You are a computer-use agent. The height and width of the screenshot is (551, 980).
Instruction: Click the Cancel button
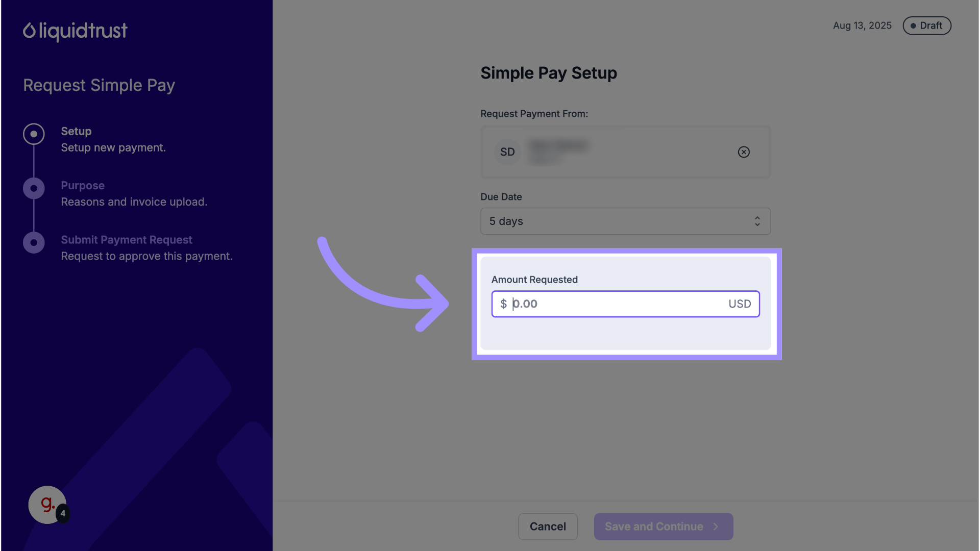[548, 527]
